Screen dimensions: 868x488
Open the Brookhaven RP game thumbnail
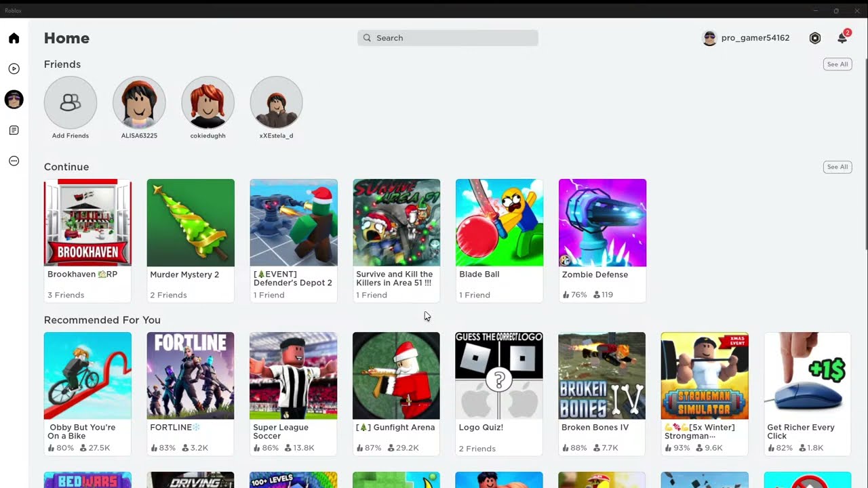coord(87,222)
